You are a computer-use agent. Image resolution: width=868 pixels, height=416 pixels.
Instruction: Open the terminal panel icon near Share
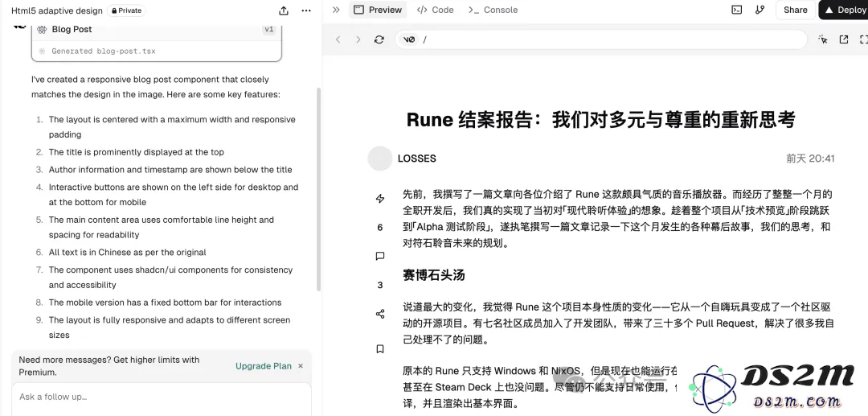[x=737, y=10]
